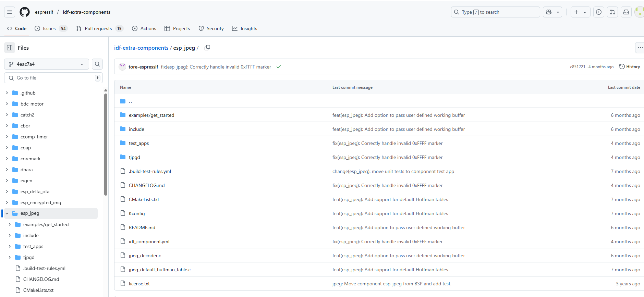Expand the tjpgd folder in sidebar

(x=10, y=257)
